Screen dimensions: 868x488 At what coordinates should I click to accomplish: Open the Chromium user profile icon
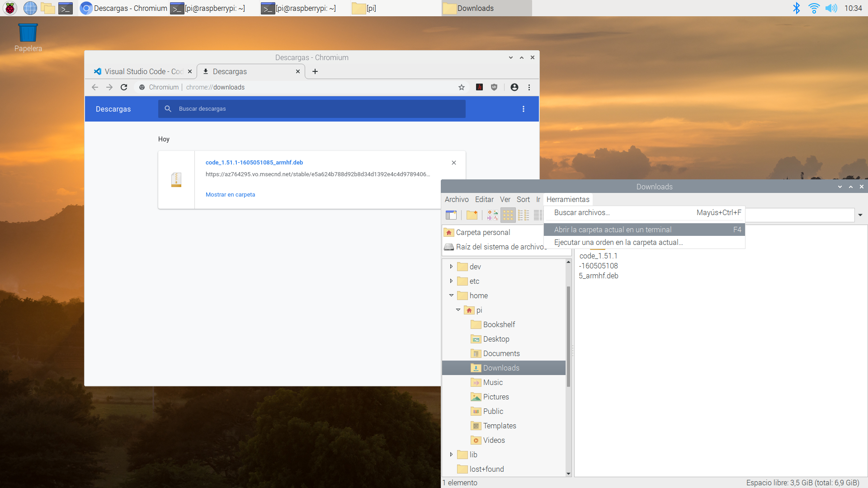tap(514, 87)
